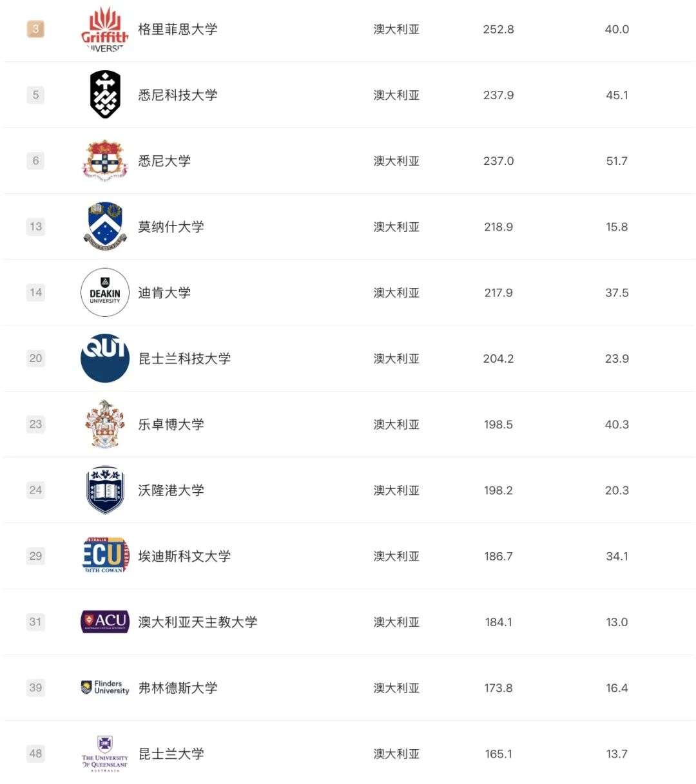Click the gold rank 3 badge
Image resolution: width=696 pixels, height=784 pixels.
[x=35, y=29]
